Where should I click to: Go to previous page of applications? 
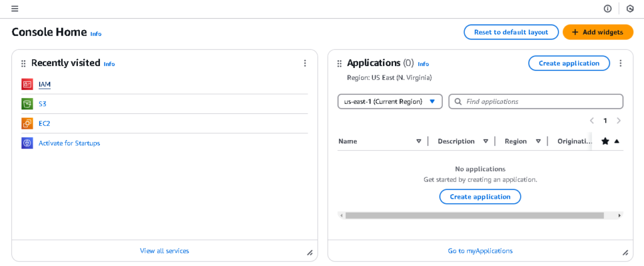[x=592, y=121]
